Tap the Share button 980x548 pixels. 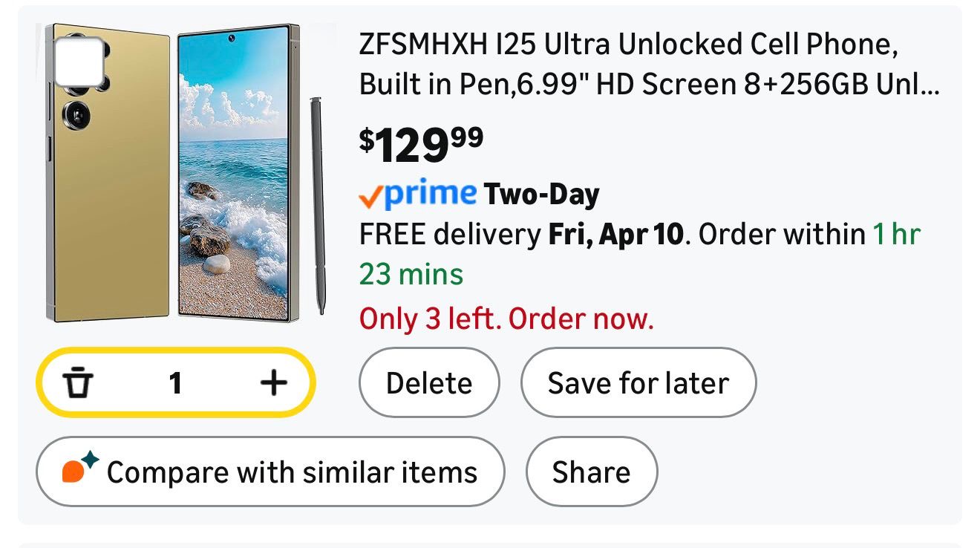tap(591, 472)
